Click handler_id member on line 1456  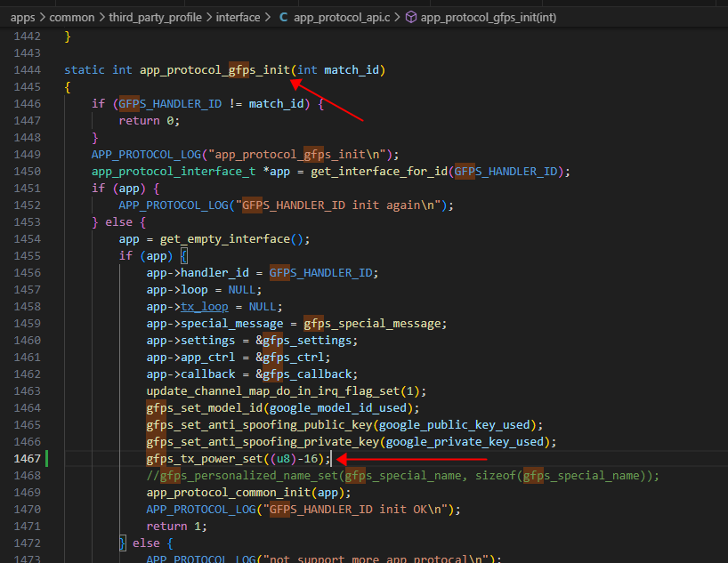(214, 273)
